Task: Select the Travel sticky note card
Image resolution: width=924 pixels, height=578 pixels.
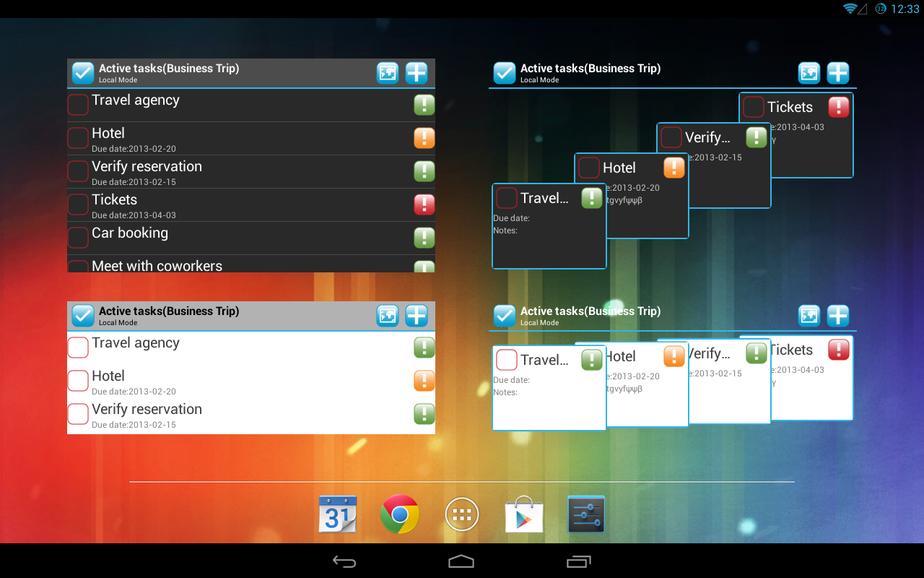Action: click(x=549, y=225)
